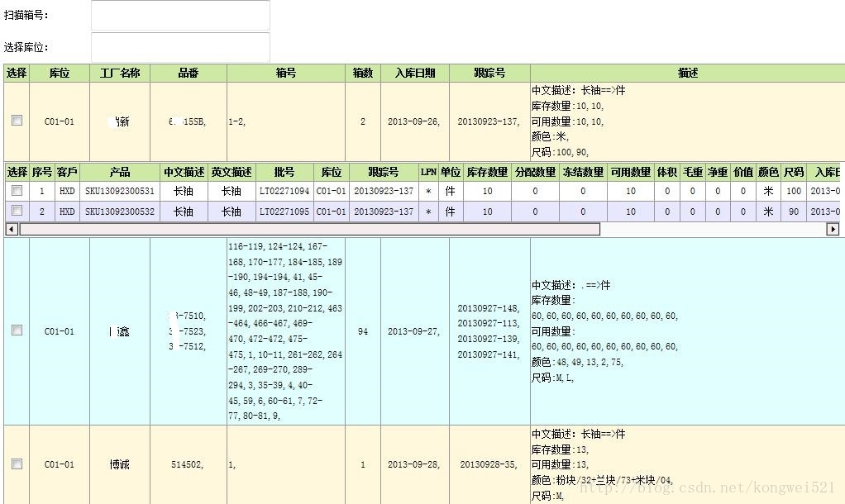Viewport: 845px width, 504px height.
Task: Click the 箱数 column header
Action: pos(363,74)
